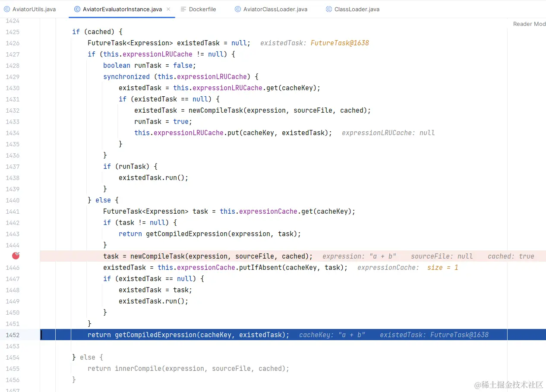The image size is (546, 392).
Task: Click the AviatorEvaluatorInstance.java class icon
Action: 77,9
